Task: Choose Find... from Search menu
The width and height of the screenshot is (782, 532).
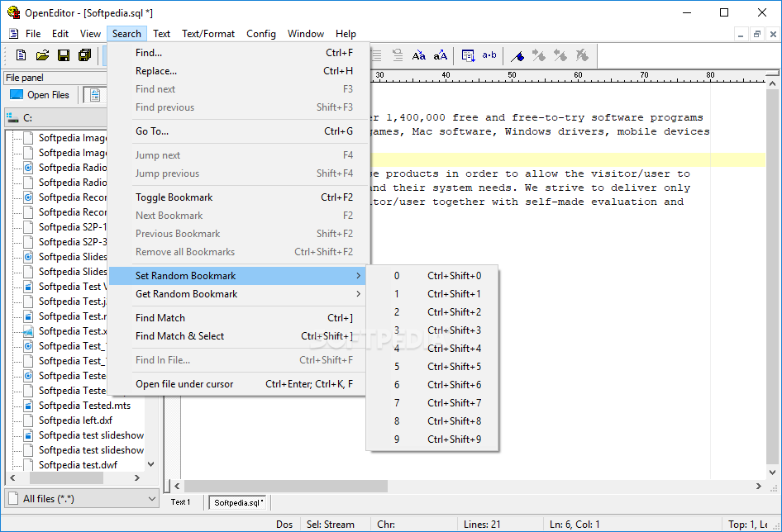Action: click(237, 53)
